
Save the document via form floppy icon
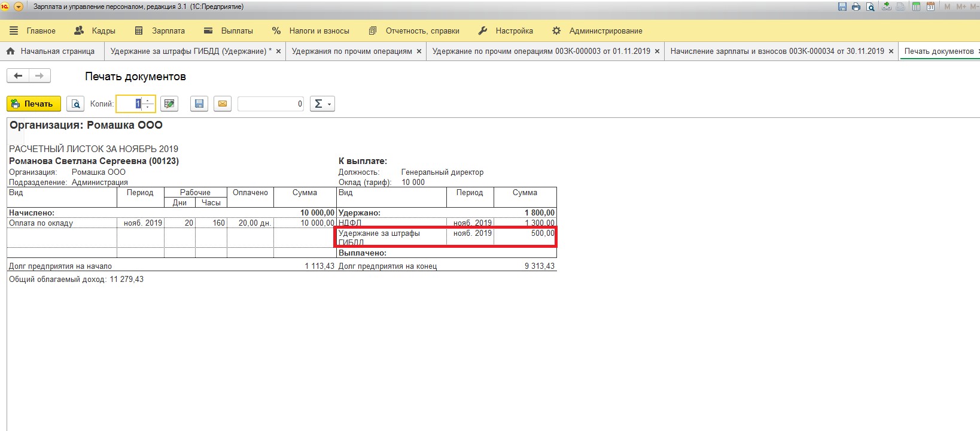199,104
